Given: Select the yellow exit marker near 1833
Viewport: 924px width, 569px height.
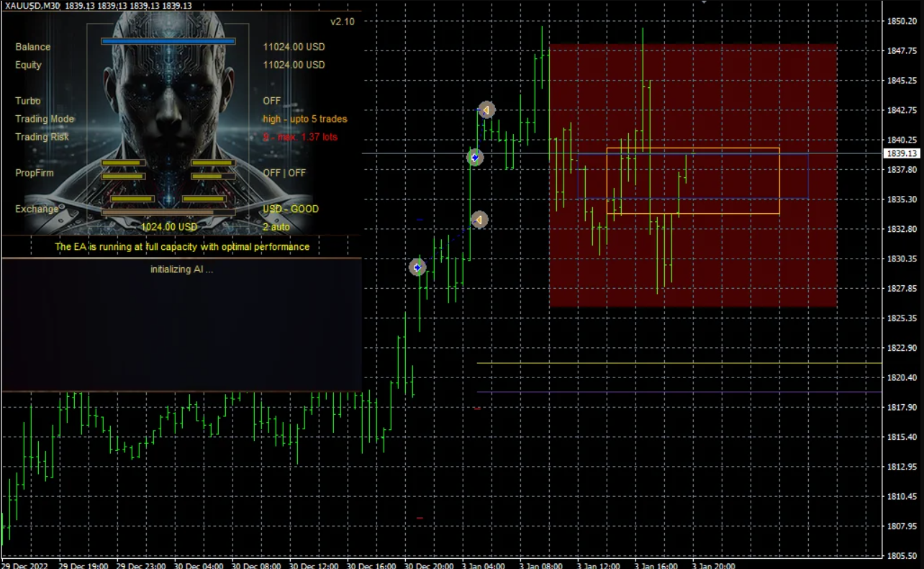Looking at the screenshot, I should (x=479, y=220).
